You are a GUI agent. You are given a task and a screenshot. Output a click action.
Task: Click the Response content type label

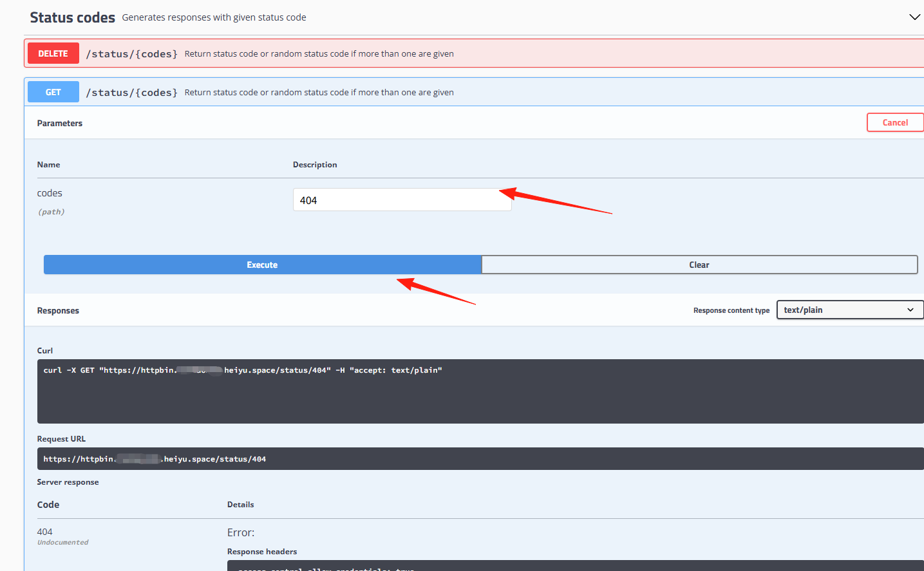click(731, 310)
